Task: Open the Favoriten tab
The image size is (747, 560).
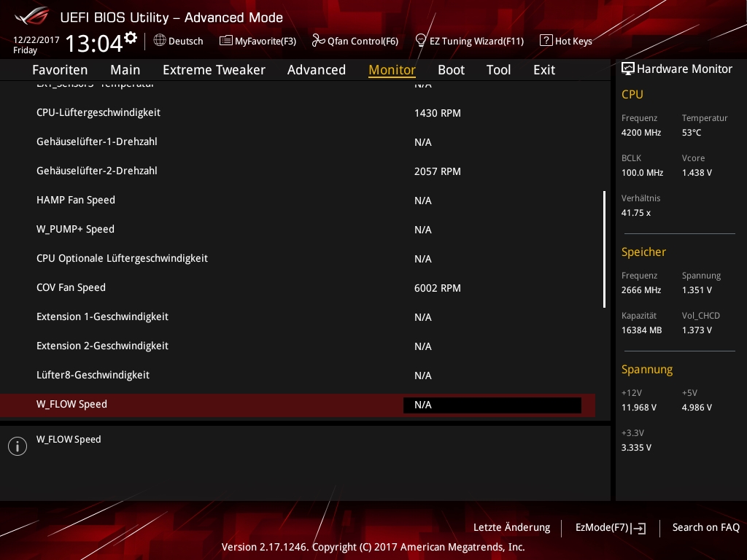Action: (x=60, y=70)
